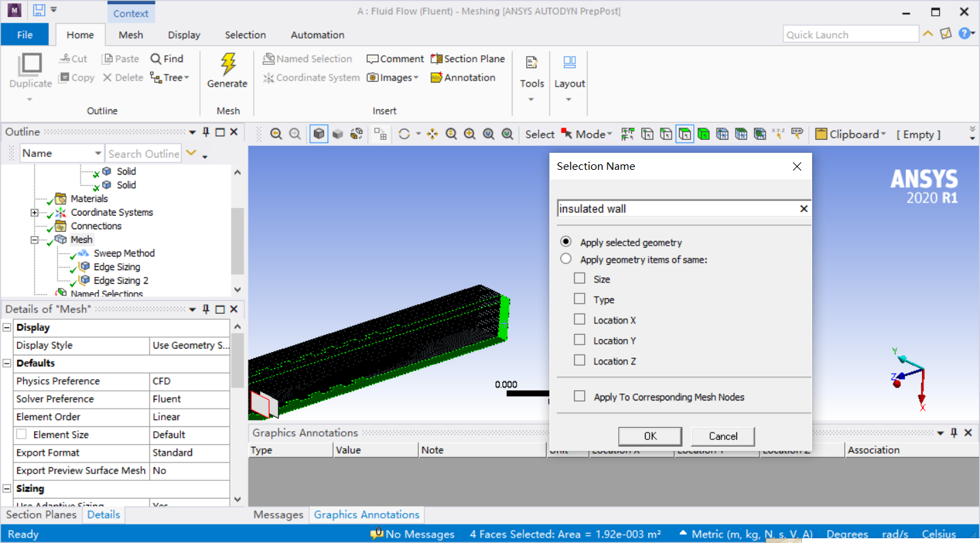Click the Annotation icon in the Insert group
The width and height of the screenshot is (980, 543).
tap(437, 78)
